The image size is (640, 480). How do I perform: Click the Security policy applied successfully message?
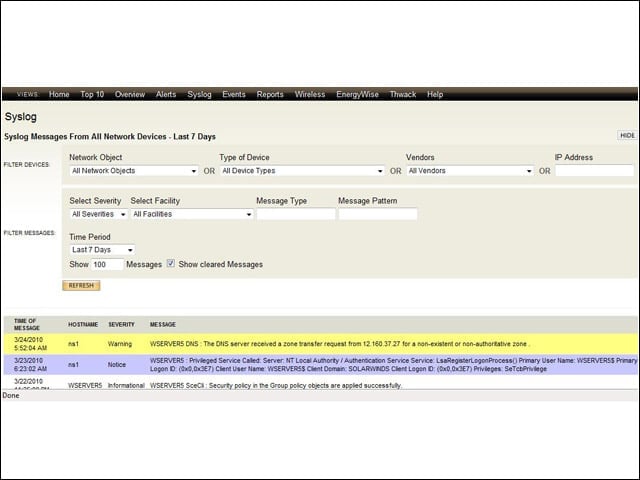(x=276, y=385)
